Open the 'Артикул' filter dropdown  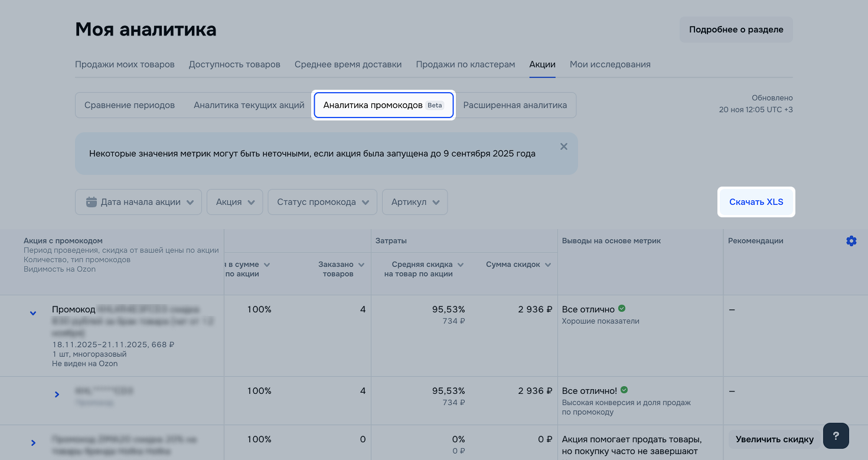click(x=415, y=202)
